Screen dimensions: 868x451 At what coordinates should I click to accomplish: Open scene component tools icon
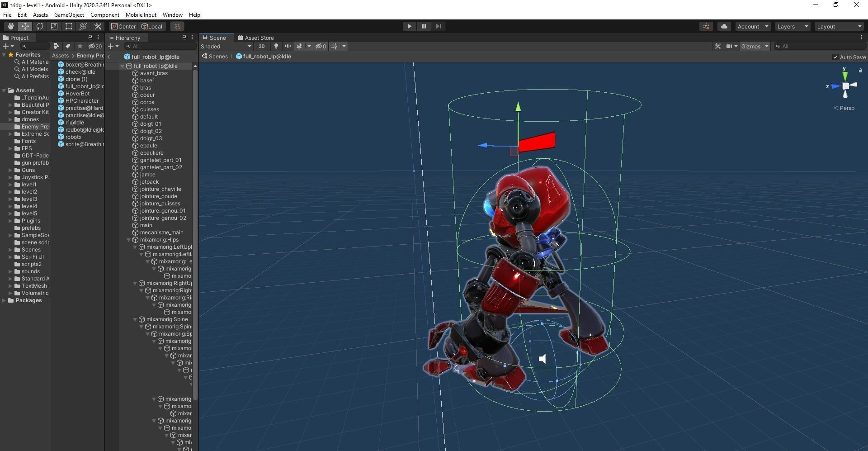point(717,46)
